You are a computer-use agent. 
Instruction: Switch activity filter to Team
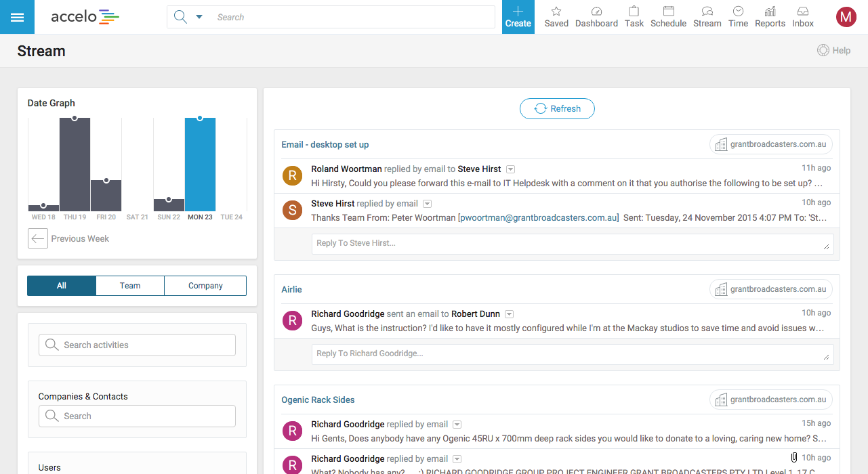pos(130,286)
